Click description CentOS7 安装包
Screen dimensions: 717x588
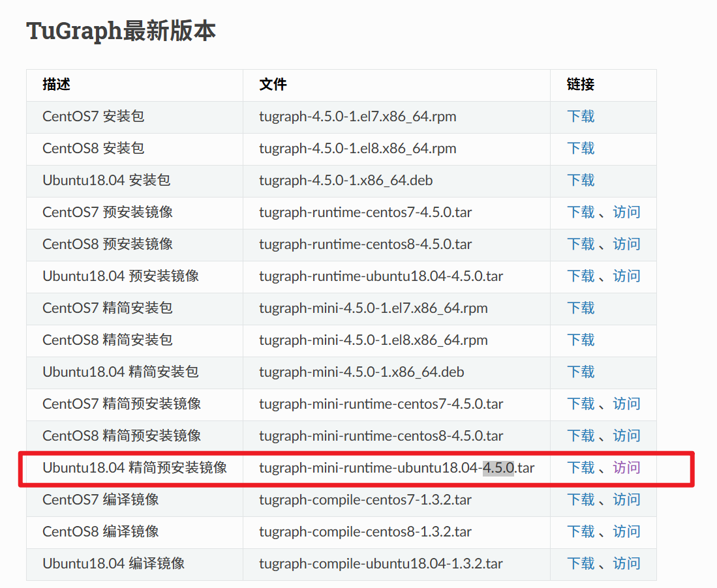pyautogui.click(x=93, y=117)
